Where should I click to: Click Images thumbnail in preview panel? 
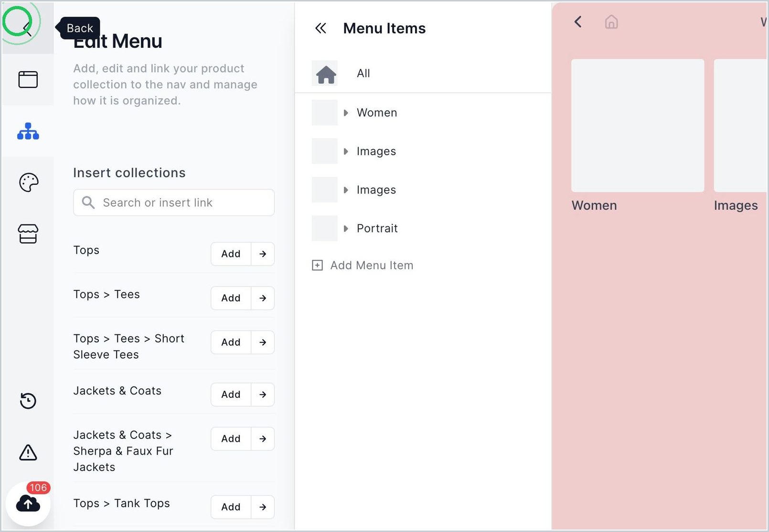(740, 126)
